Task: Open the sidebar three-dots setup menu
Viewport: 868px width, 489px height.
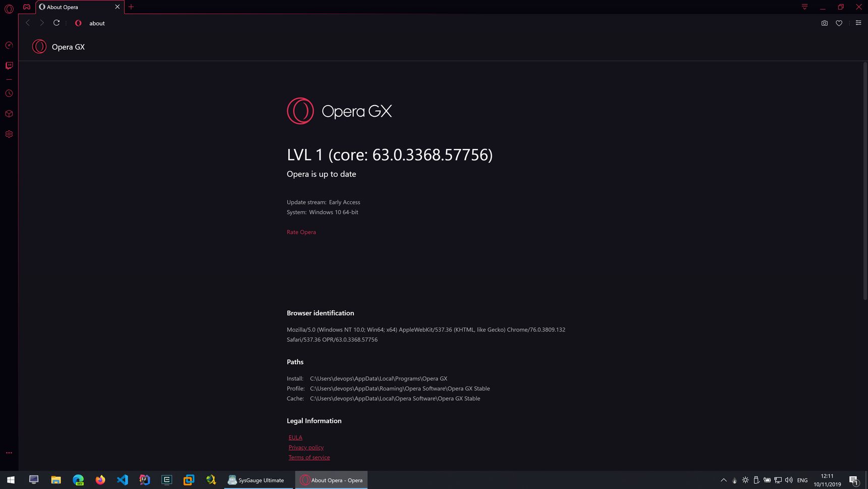Action: click(x=9, y=453)
